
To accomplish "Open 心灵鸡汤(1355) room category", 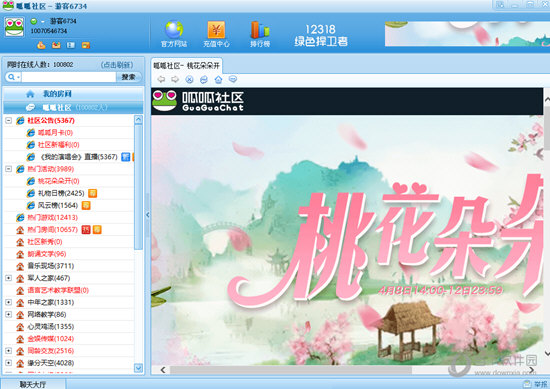I will point(51,327).
